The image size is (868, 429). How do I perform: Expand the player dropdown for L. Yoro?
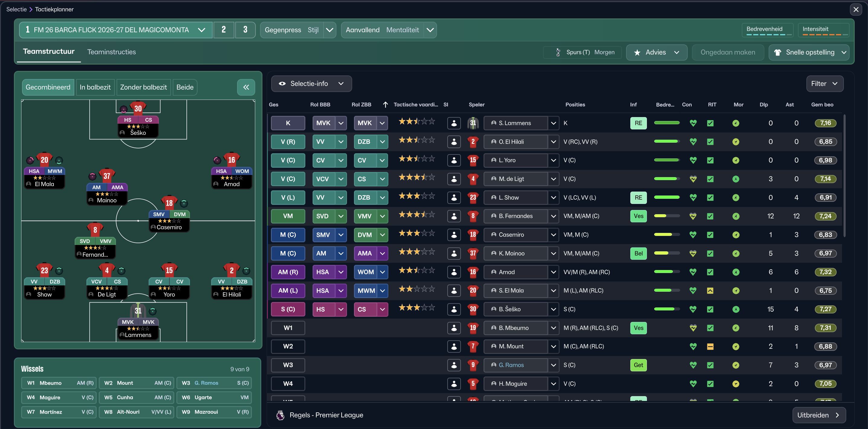pos(553,160)
